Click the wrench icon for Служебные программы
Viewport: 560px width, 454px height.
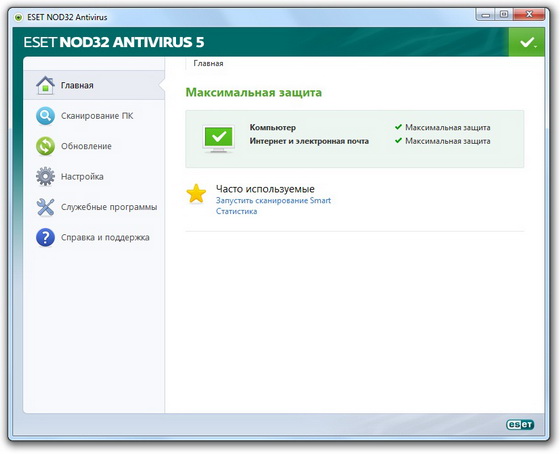[x=45, y=207]
